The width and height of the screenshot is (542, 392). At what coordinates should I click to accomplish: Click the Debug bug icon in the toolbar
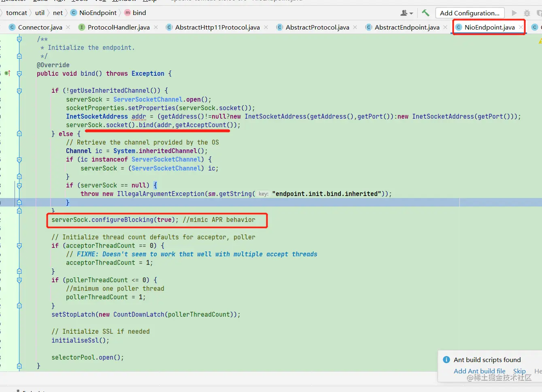click(x=527, y=13)
